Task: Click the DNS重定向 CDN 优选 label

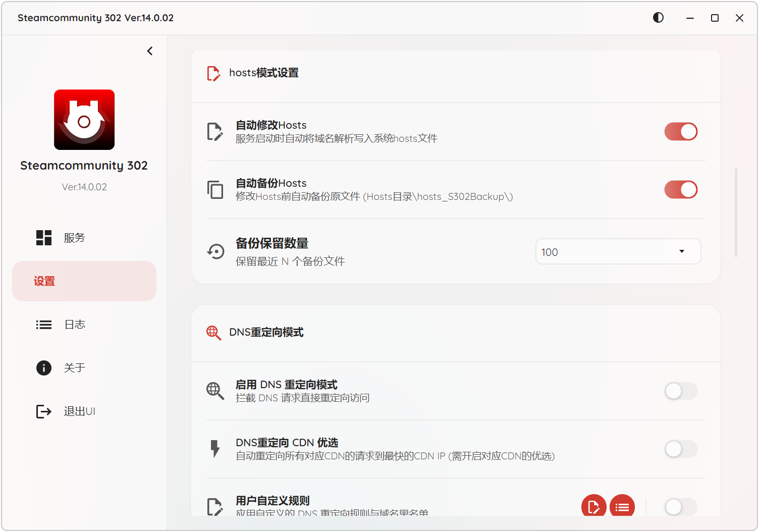Action: pos(287,443)
